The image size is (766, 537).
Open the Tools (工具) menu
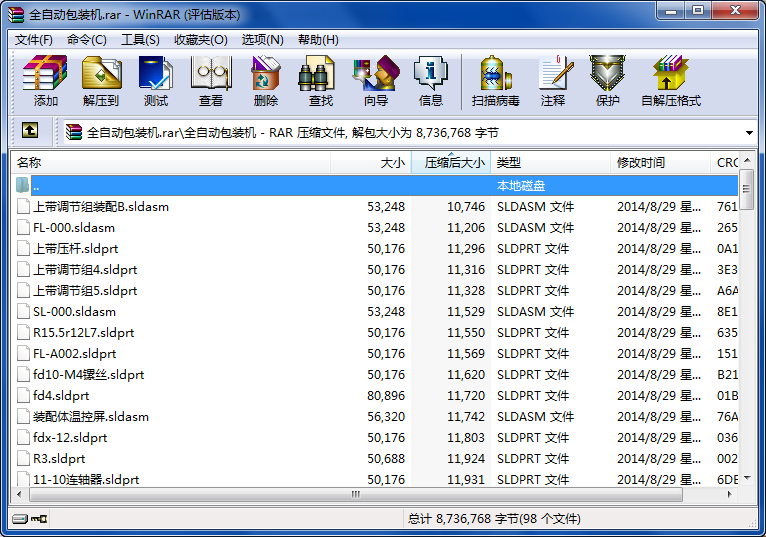pos(140,40)
